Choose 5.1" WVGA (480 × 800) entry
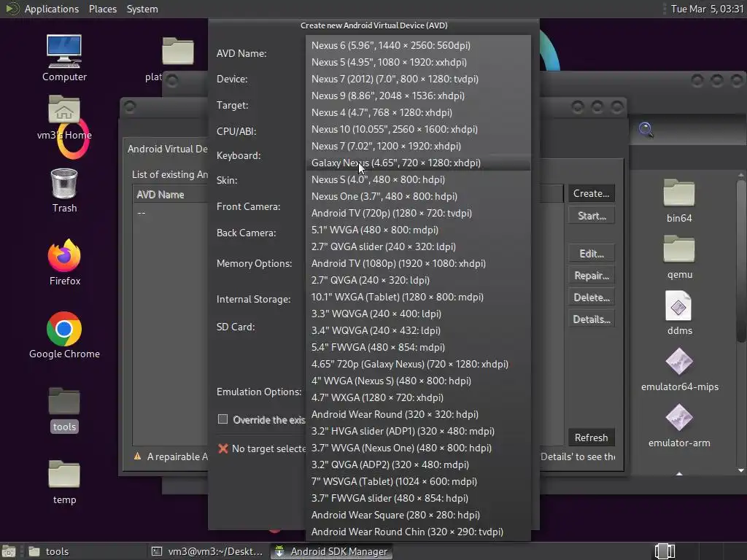747x560 pixels. [418, 230]
